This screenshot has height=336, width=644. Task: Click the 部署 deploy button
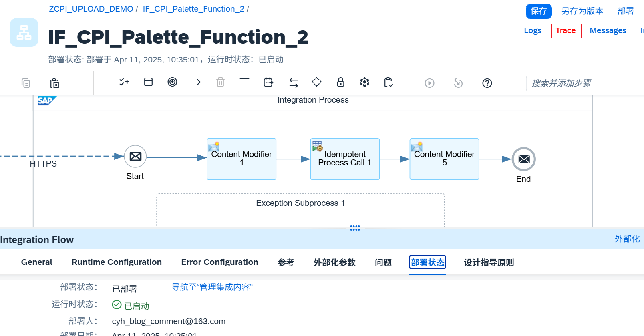tap(626, 11)
